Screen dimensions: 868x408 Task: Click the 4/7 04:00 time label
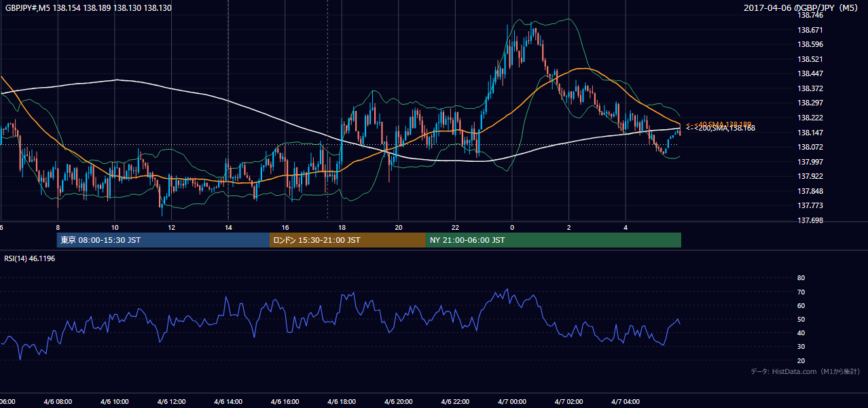626,402
